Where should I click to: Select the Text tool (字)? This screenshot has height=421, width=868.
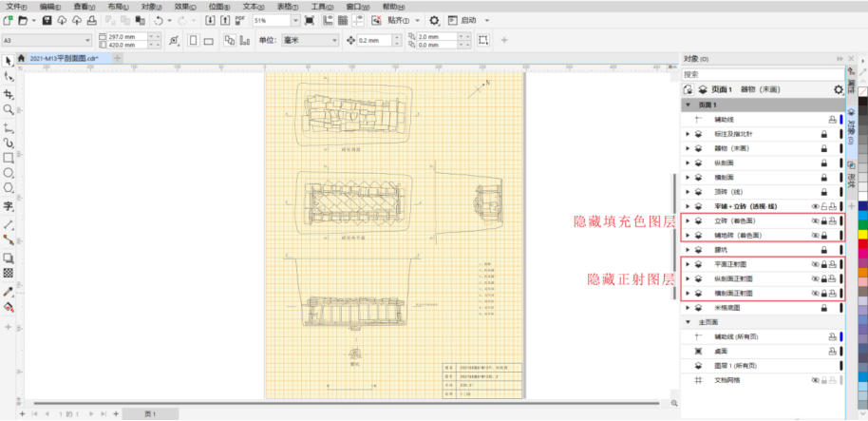click(x=9, y=206)
